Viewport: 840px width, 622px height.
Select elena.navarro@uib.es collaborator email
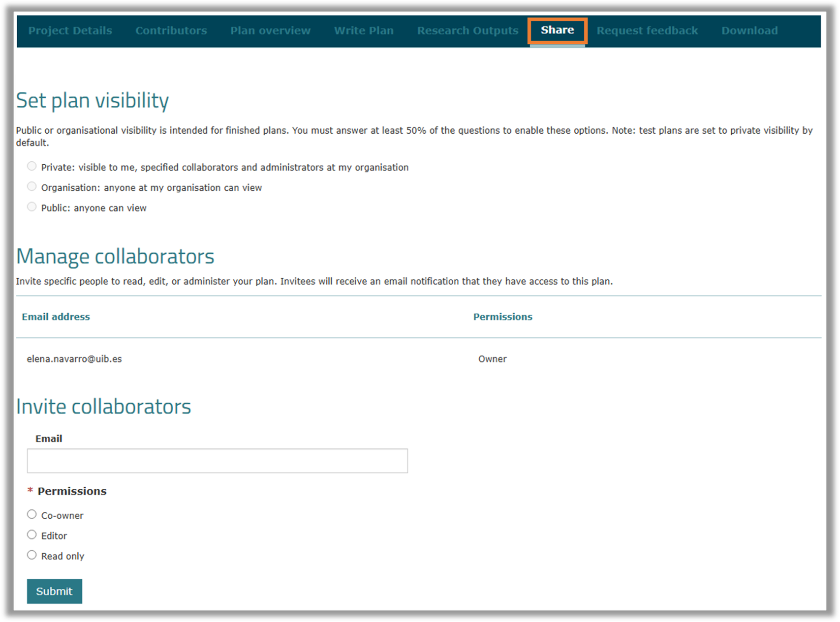tap(74, 359)
